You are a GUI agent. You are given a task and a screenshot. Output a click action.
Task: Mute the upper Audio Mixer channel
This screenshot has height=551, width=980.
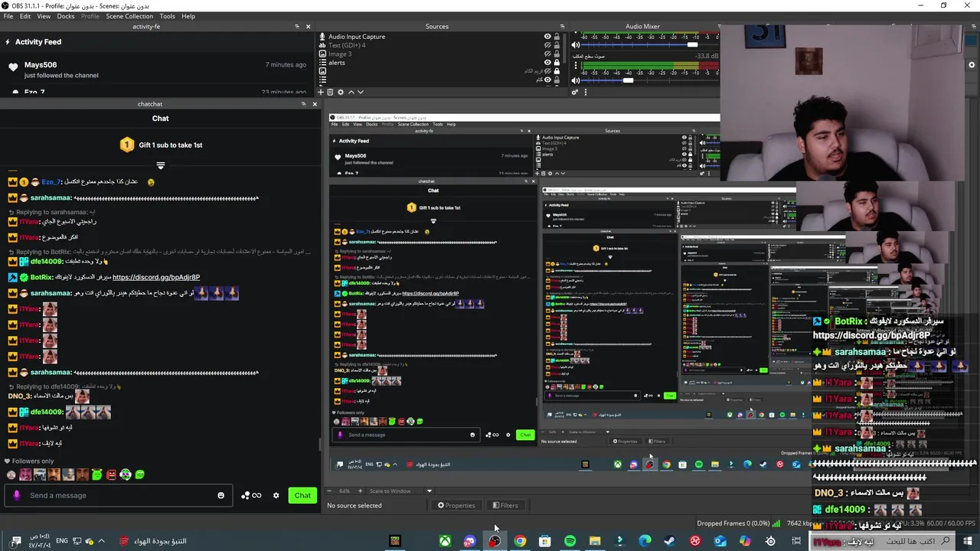(x=576, y=45)
